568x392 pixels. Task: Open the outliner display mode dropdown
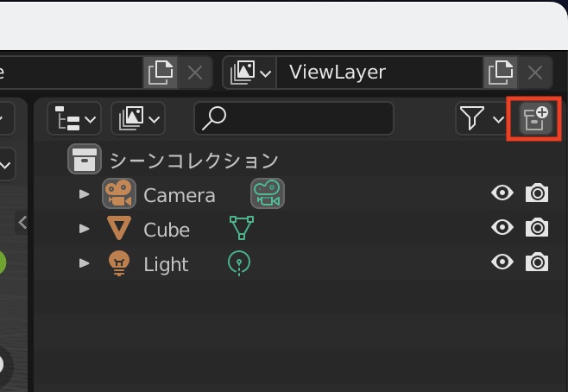click(x=138, y=119)
